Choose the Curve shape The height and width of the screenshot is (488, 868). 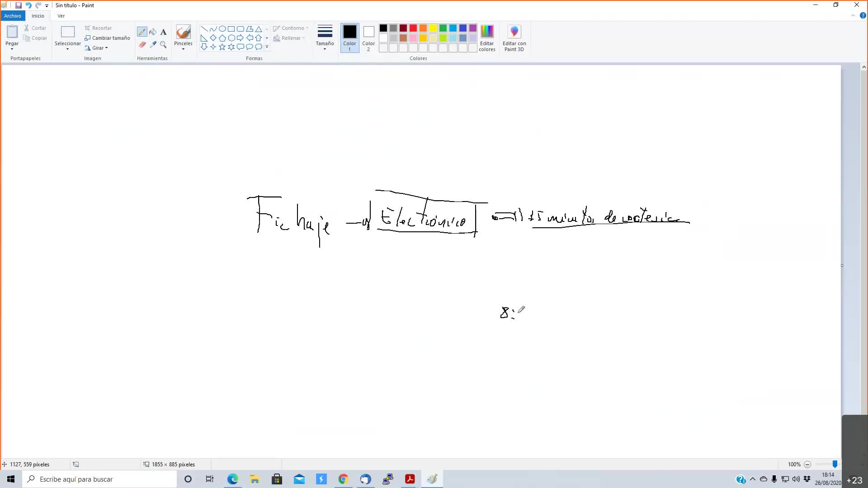tap(213, 29)
